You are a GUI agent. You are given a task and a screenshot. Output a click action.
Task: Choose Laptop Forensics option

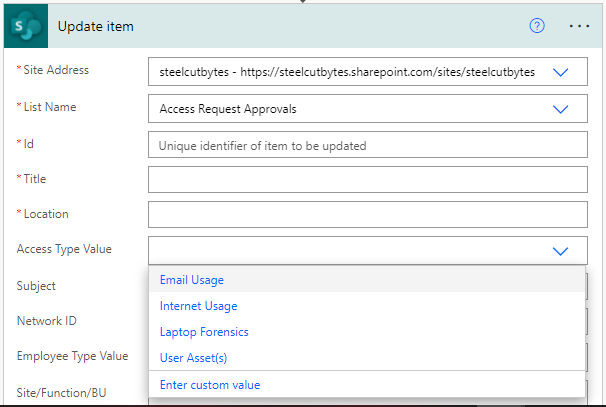[204, 332]
